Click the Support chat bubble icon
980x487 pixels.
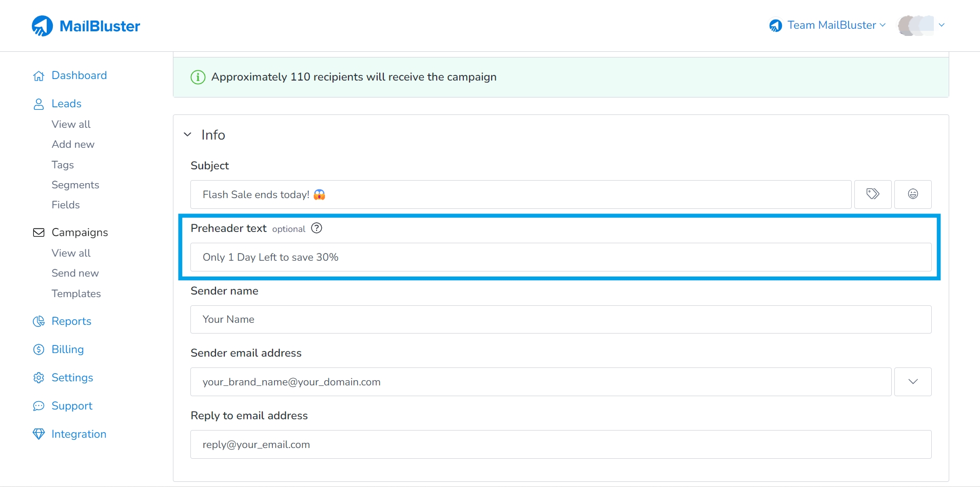(x=39, y=406)
